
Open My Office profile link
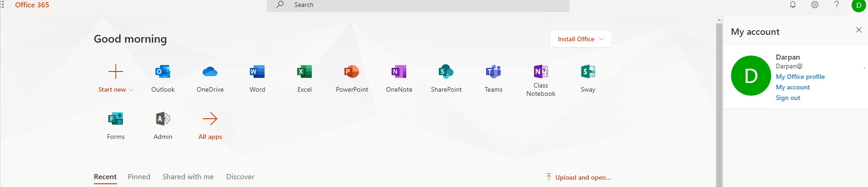(800, 77)
